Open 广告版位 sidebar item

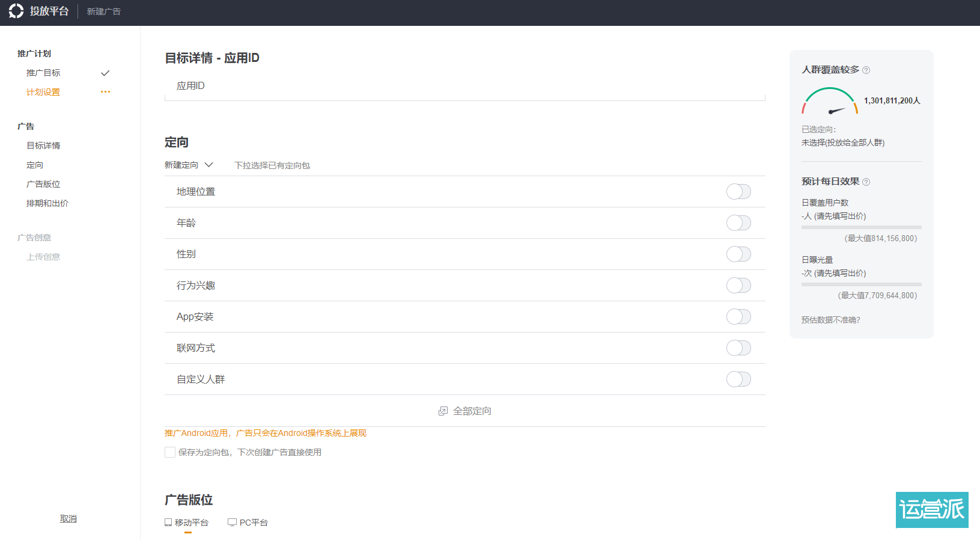(x=43, y=184)
